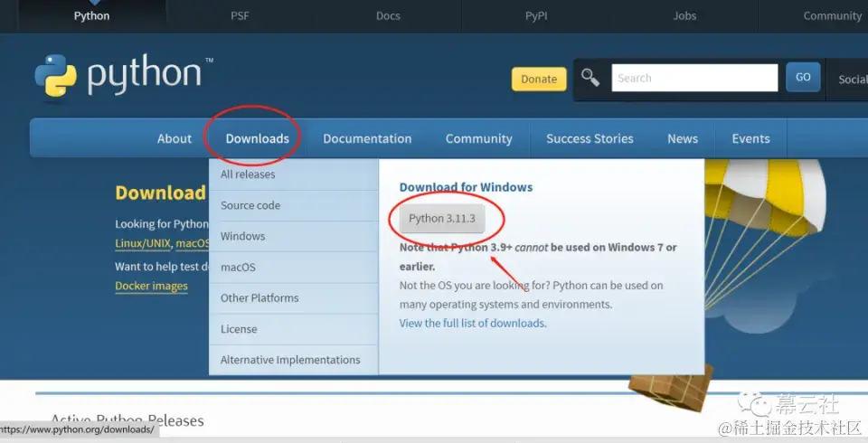Open the Jobs top bar tab
Screen dimensions: 868x443
point(684,16)
